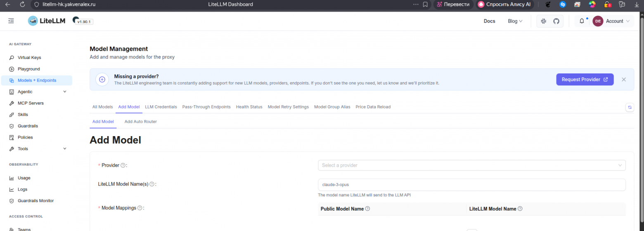Click the refresh icon beside the model tabs
The height and width of the screenshot is (231, 644).
coord(630,107)
